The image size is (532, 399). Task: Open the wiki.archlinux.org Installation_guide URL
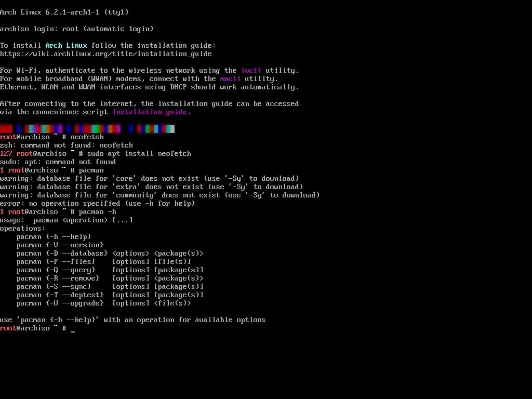coord(106,54)
